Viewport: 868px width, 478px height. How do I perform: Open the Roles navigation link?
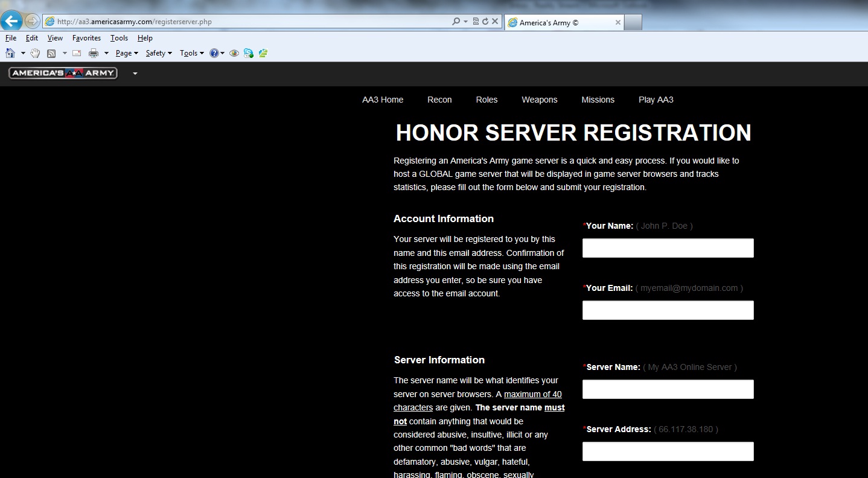coord(487,100)
